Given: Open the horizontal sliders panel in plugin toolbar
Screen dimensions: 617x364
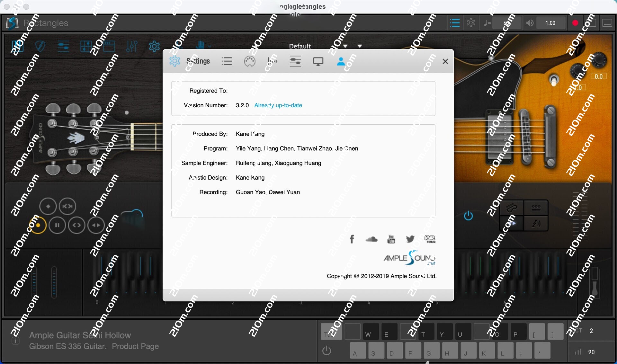Looking at the screenshot, I should point(63,47).
